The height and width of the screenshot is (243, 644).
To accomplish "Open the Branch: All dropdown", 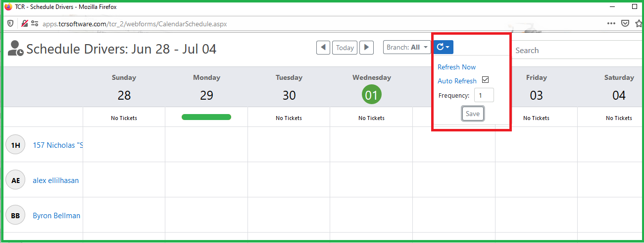I will click(x=405, y=48).
